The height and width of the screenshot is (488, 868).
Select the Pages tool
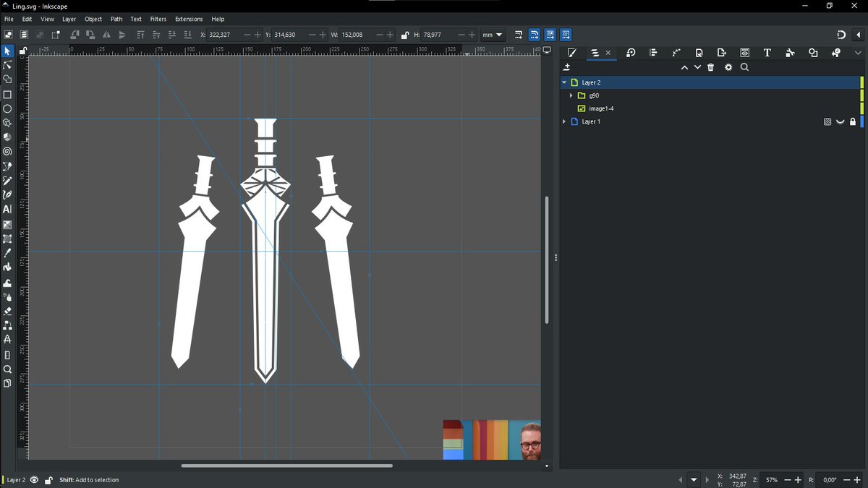point(7,383)
